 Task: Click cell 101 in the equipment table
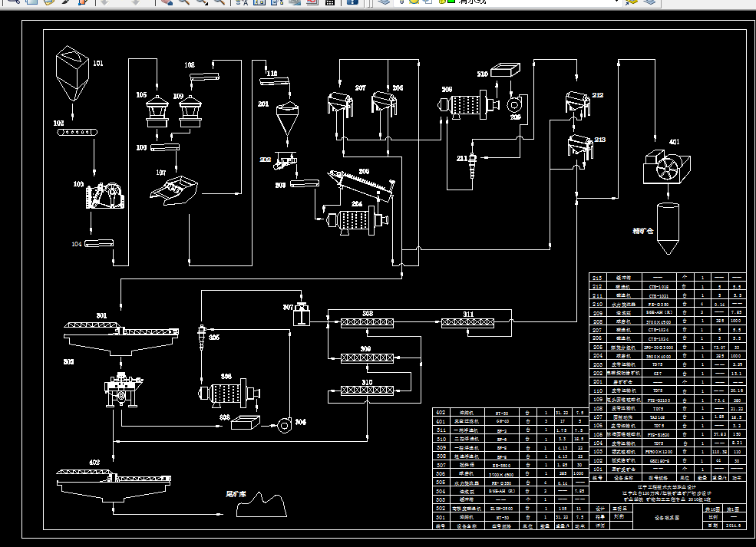click(x=597, y=469)
